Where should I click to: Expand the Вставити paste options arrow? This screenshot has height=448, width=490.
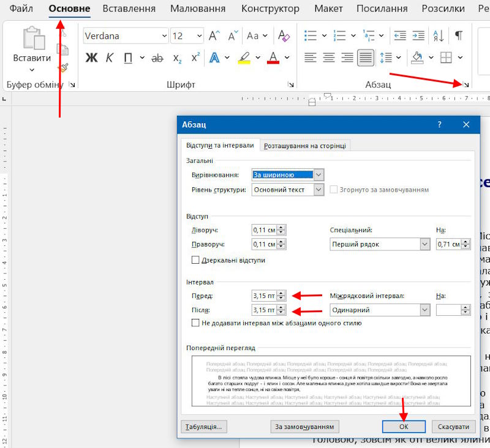pos(32,70)
